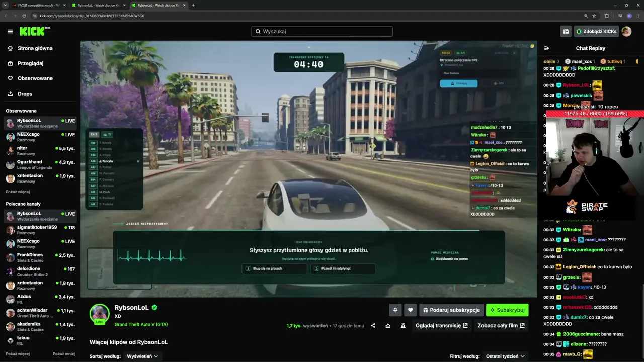Click the RybsonLoL streamer avatar under video
Viewport: 644px width, 362px height.
click(99, 313)
